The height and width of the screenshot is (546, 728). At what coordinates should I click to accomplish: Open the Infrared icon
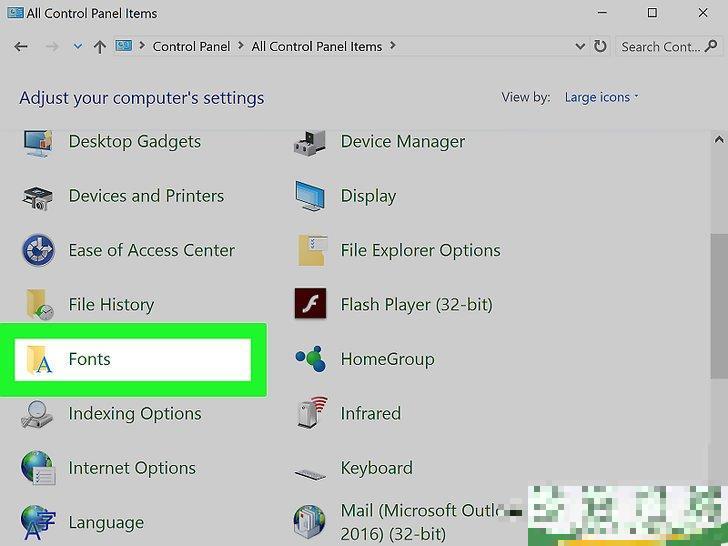click(x=310, y=414)
